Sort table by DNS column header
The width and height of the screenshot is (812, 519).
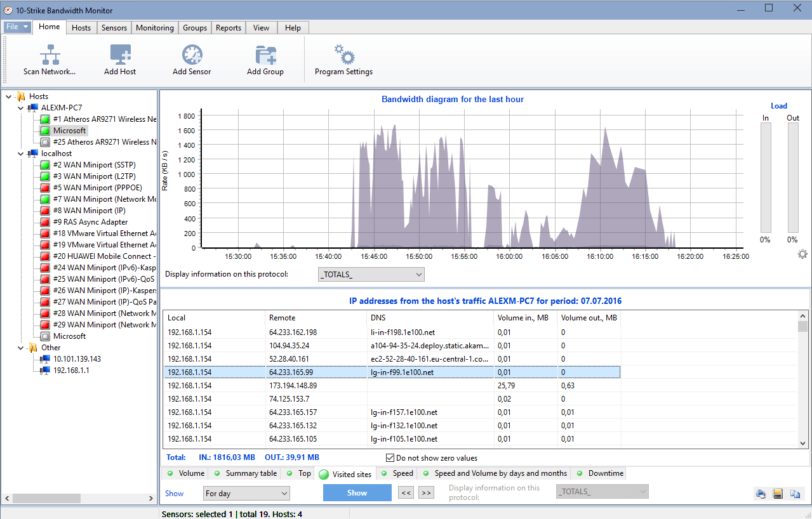click(x=430, y=317)
